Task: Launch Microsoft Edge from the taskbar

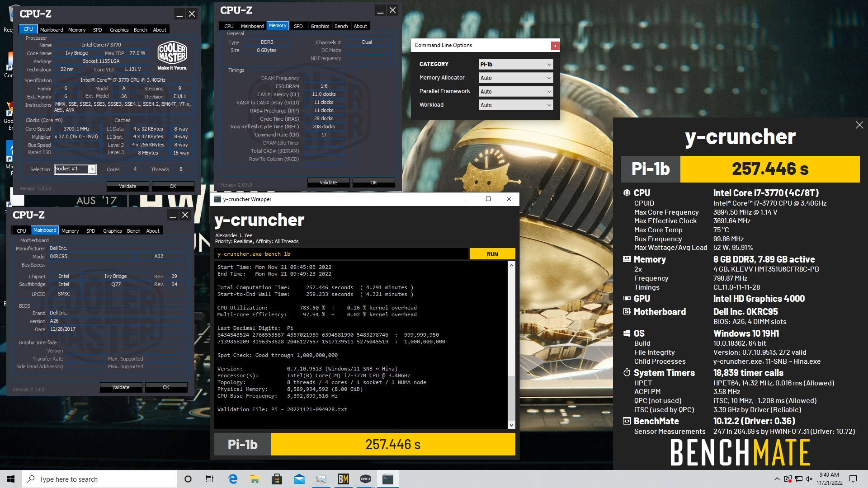Action: (233, 479)
